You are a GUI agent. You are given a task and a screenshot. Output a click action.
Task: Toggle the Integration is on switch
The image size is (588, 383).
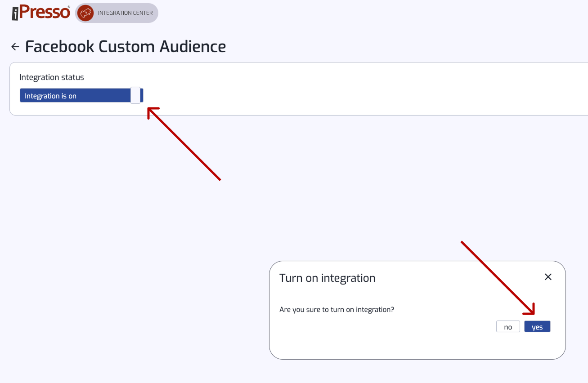click(x=81, y=96)
